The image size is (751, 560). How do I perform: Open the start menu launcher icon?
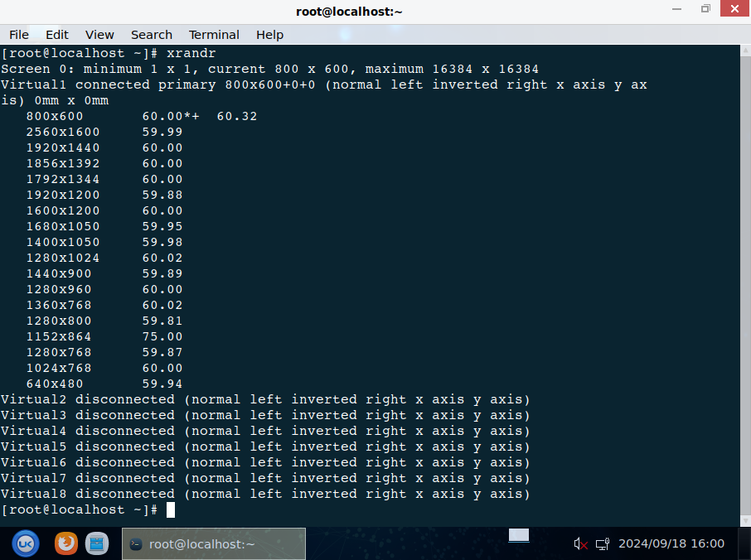point(26,543)
